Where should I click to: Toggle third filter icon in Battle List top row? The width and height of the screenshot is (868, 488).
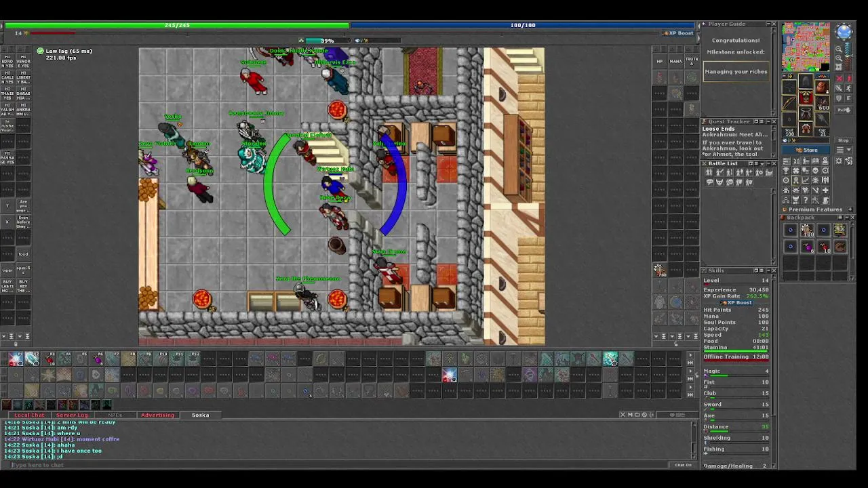[730, 172]
